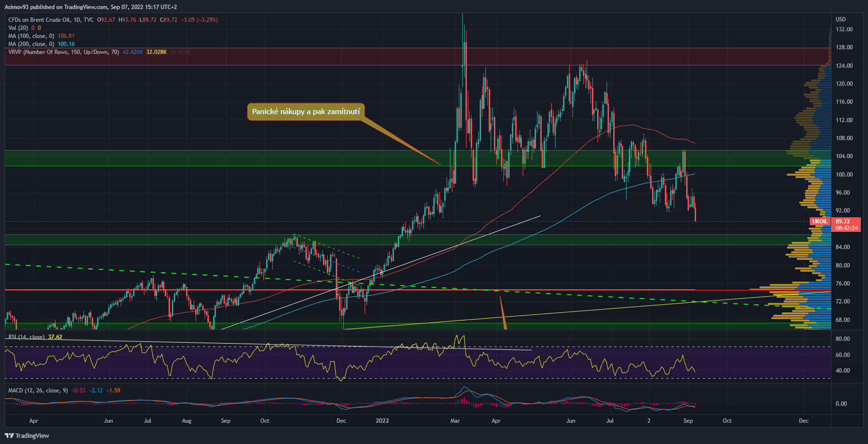
Task: Select the Vol (20) indicator legend
Action: pos(18,28)
